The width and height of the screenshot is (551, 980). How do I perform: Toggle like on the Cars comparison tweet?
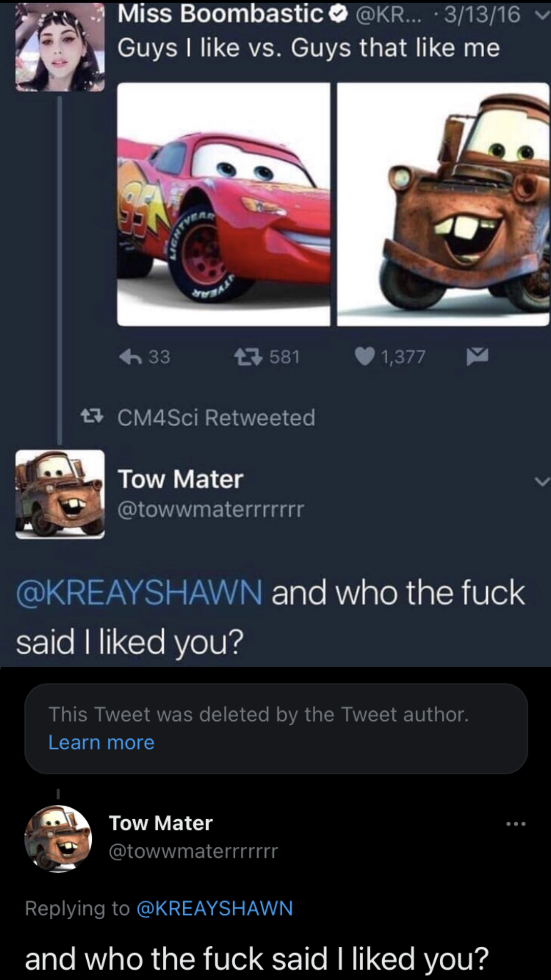[x=365, y=356]
